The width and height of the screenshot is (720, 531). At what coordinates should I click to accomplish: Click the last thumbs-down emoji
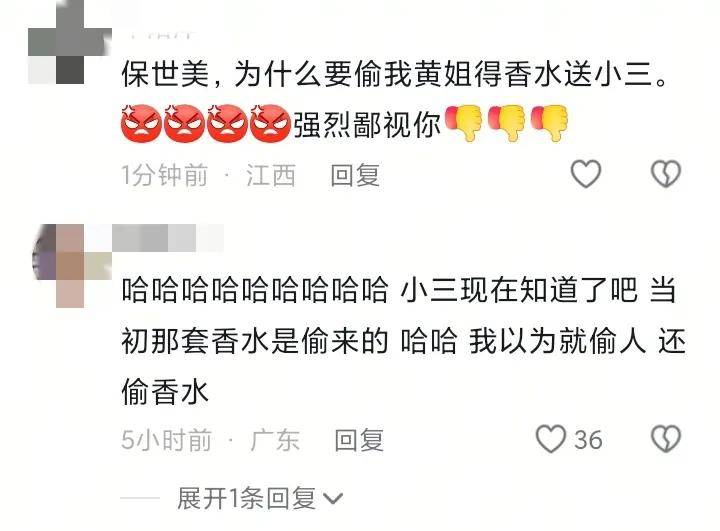click(550, 123)
